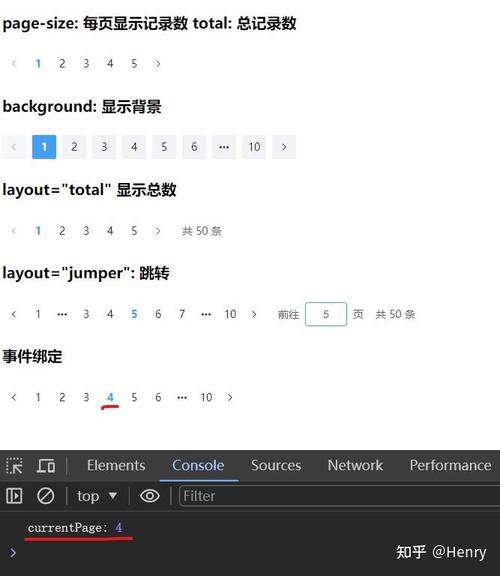
Task: Select active page 4 in 事件绑定 pagination
Action: (110, 397)
